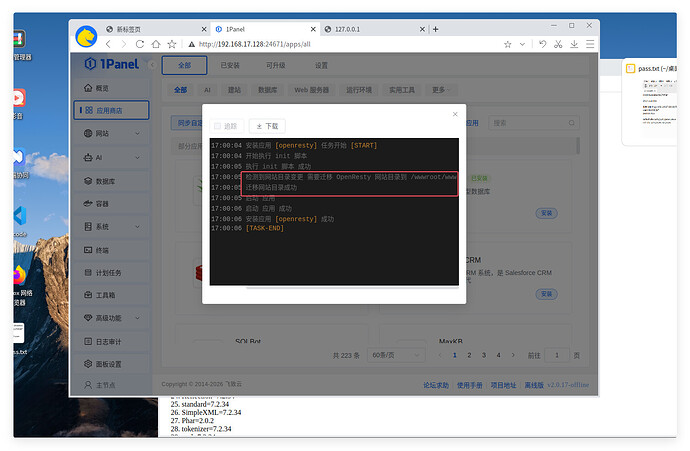Go to page 2 of app list
The width and height of the screenshot is (690, 451).
click(x=470, y=355)
